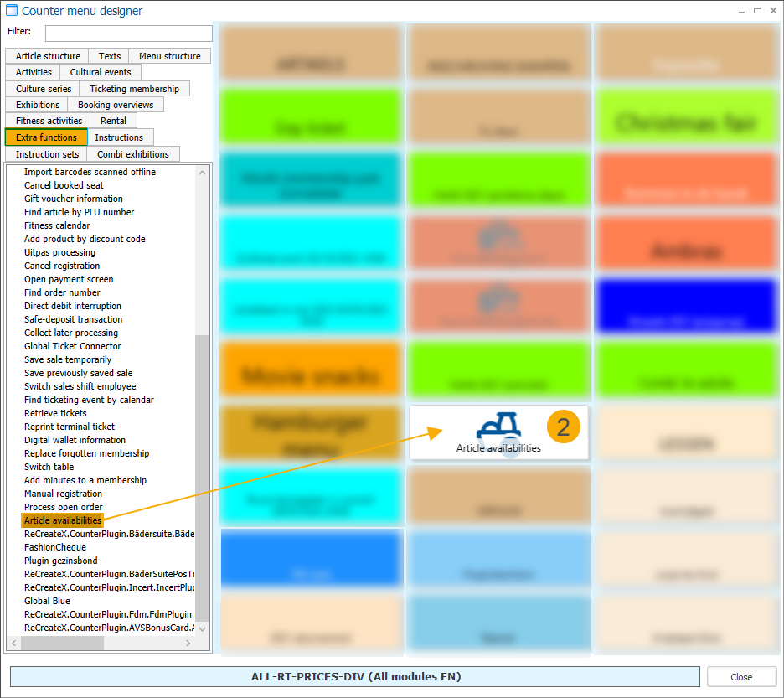Select Article availabilities in the function list

pos(63,520)
